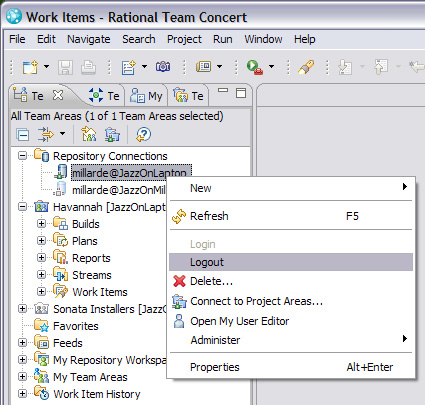Choose Properties from the context menu
Image resolution: width=425 pixels, height=405 pixels.
[x=291, y=367]
